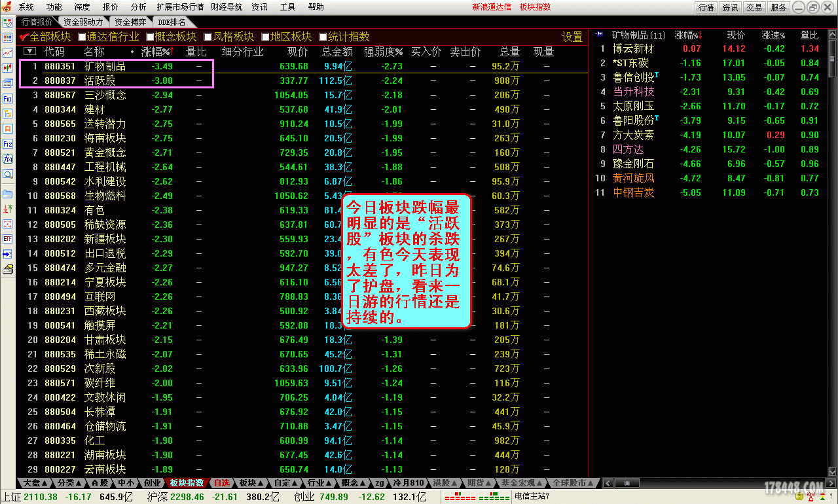The width and height of the screenshot is (838, 504).
Task: Switch to the DDE排名 tab
Action: coord(172,22)
